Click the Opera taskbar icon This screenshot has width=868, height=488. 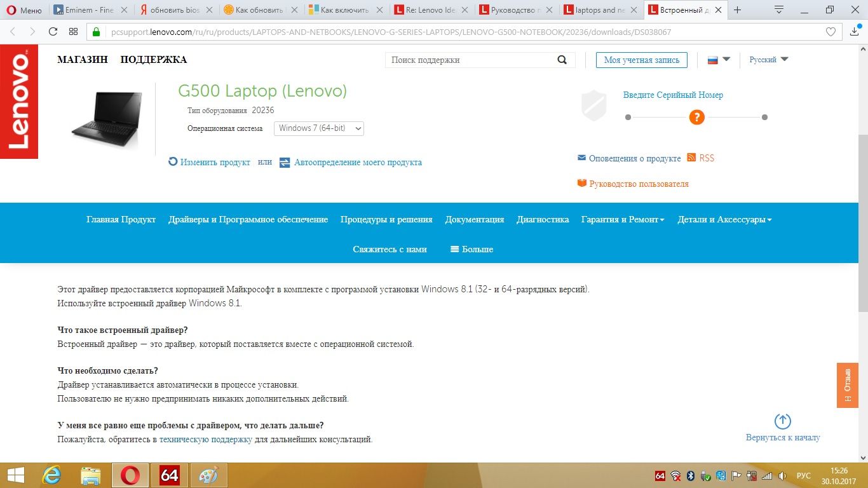(130, 475)
